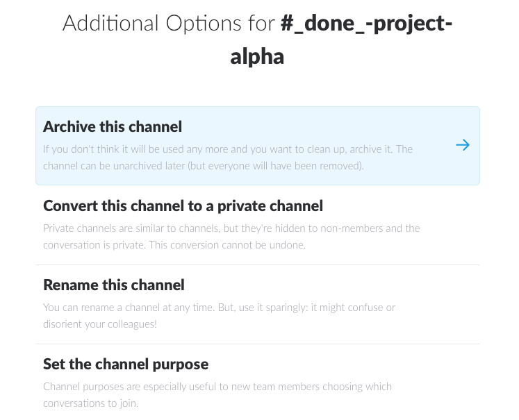
Task: Click the "Additional Options for" title text
Action: click(169, 24)
